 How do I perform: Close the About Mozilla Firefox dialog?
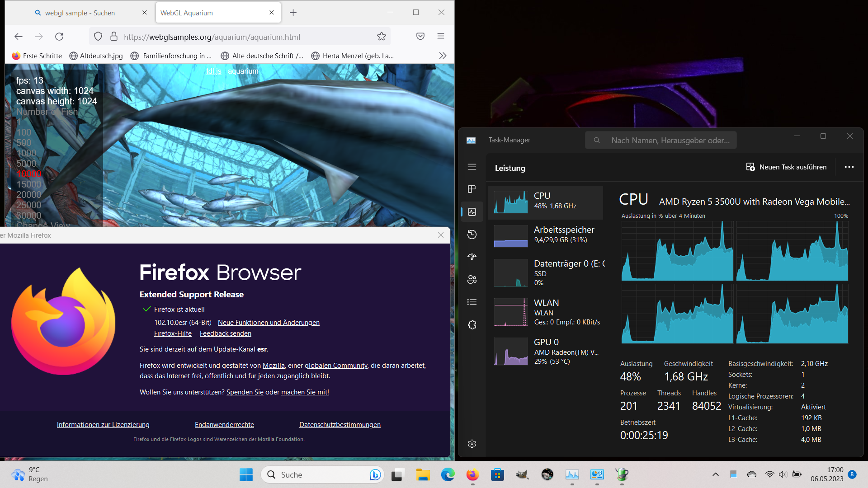click(441, 235)
